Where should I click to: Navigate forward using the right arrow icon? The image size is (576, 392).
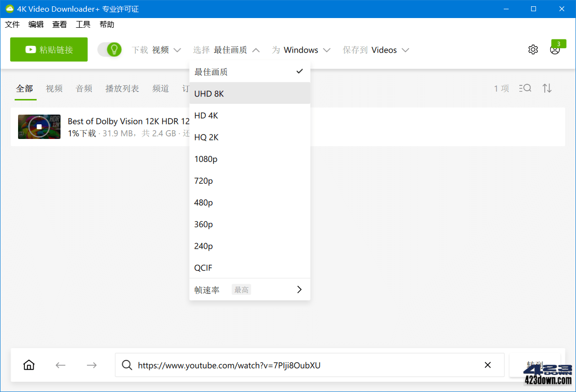pos(91,365)
